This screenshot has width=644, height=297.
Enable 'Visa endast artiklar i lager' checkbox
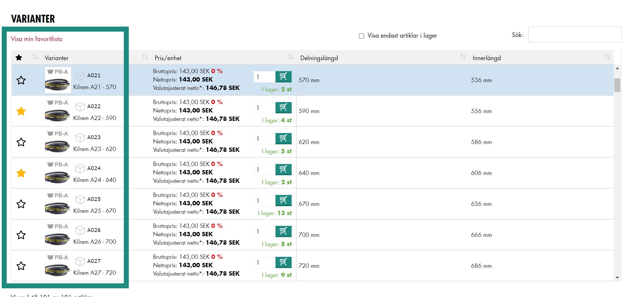tap(361, 36)
